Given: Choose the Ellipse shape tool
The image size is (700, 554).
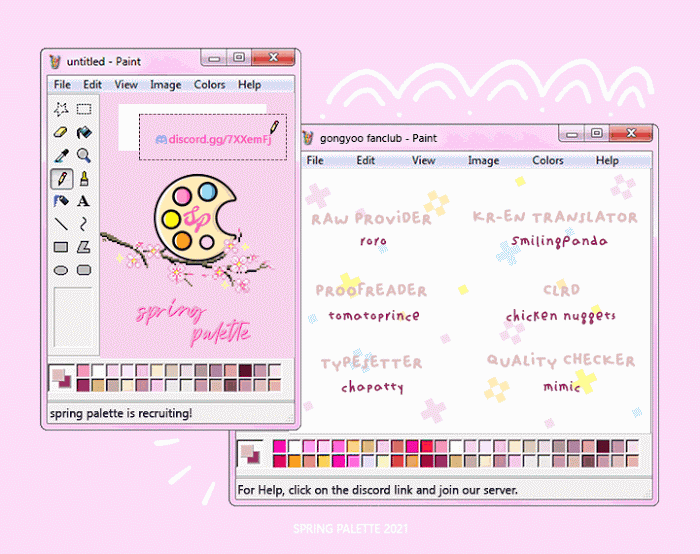Looking at the screenshot, I should pyautogui.click(x=61, y=270).
